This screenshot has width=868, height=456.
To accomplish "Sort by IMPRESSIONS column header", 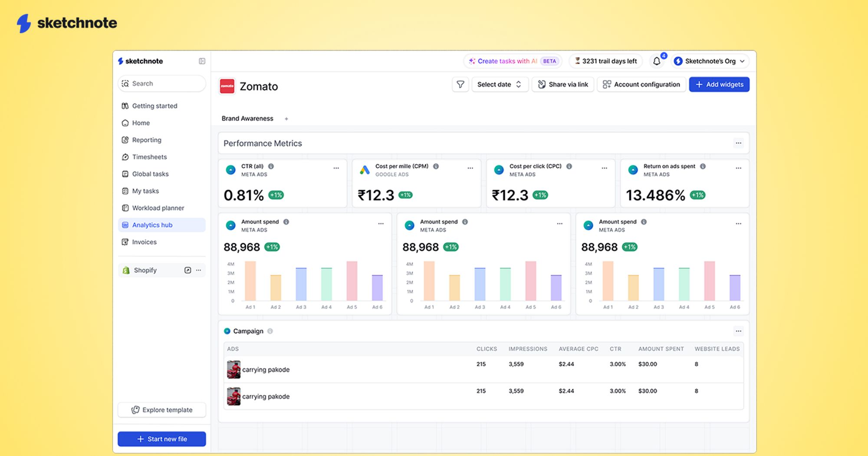I will click(x=528, y=349).
